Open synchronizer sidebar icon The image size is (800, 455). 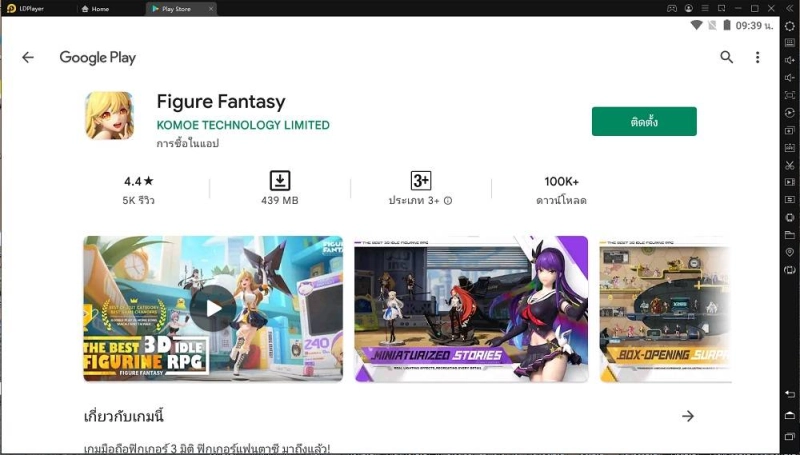click(789, 199)
